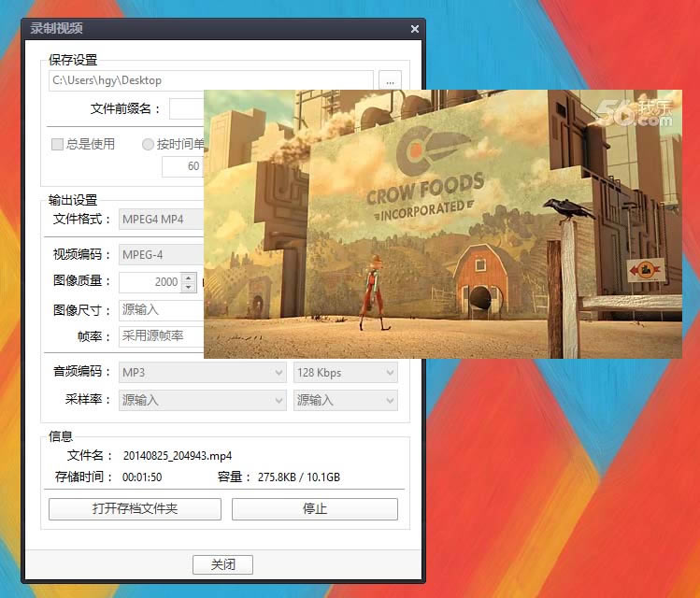Click the save path field C:\Users\hgy\Desktop

210,81
